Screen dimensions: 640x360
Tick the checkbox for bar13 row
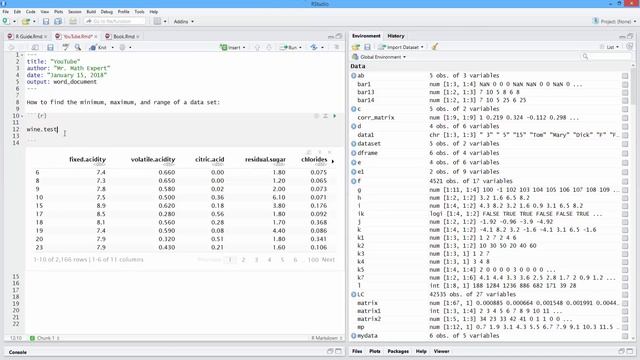[625, 92]
